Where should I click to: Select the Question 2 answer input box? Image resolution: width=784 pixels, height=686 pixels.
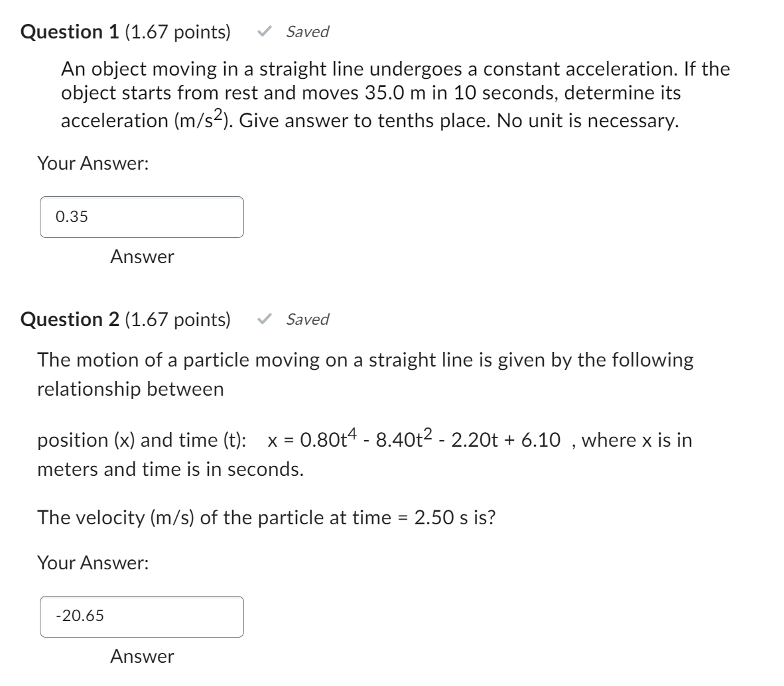point(141,616)
